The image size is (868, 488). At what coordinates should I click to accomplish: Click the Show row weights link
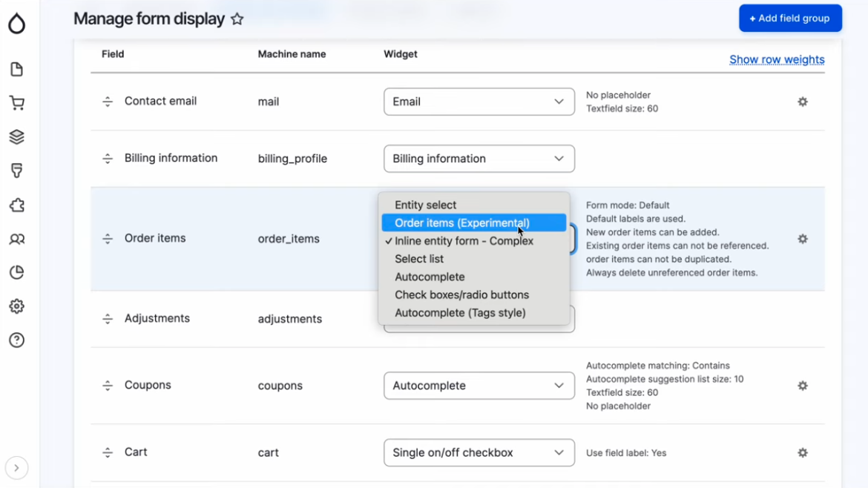pyautogui.click(x=777, y=59)
